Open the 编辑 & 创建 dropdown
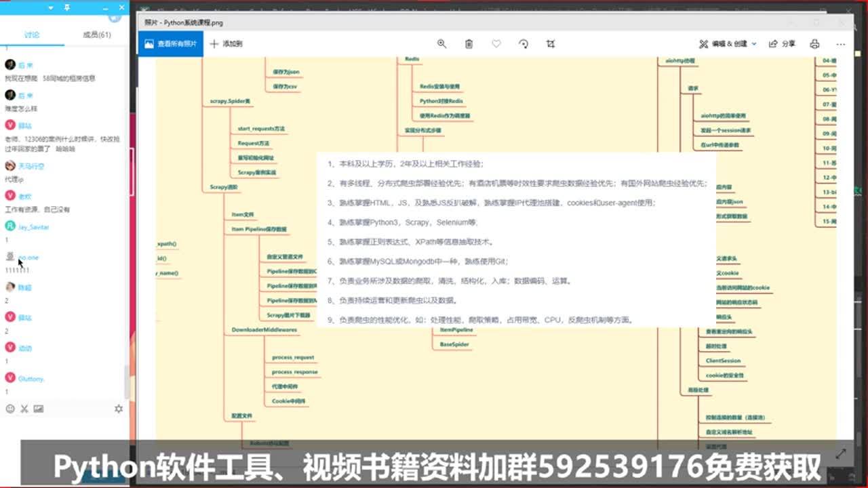868x488 pixels. [x=728, y=43]
